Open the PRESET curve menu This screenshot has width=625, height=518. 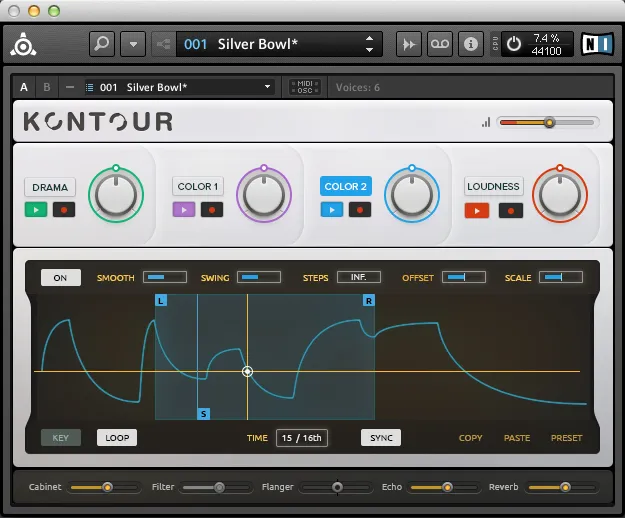pos(566,438)
